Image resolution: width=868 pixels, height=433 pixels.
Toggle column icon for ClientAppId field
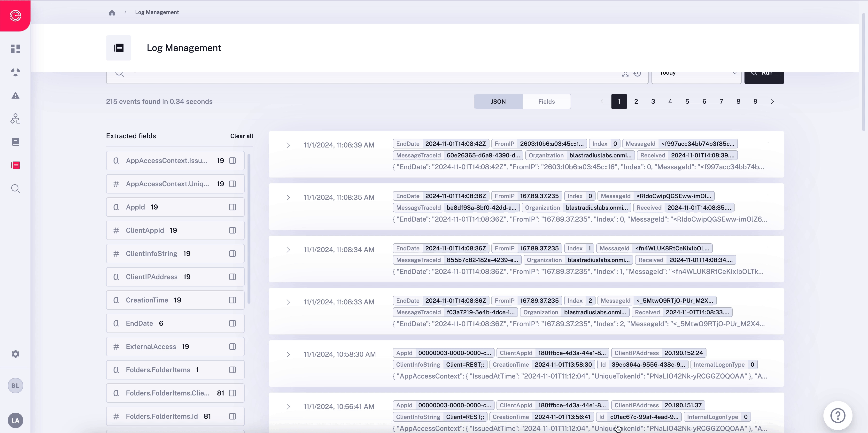232,230
